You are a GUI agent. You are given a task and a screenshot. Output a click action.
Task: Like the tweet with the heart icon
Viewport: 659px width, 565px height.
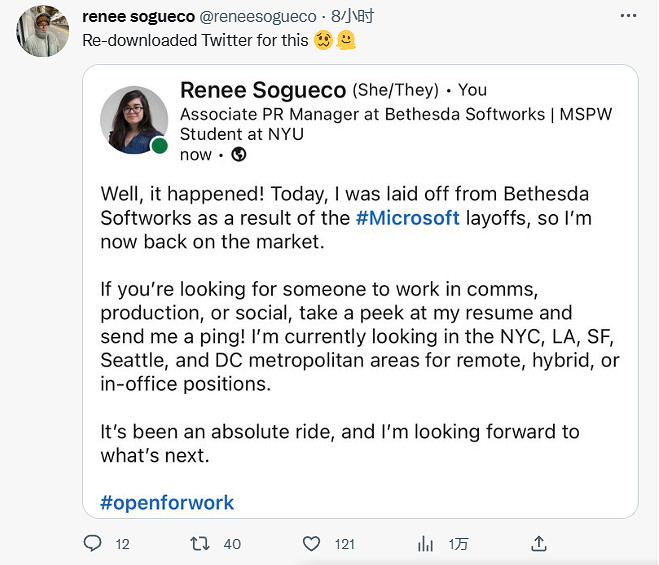[x=311, y=544]
